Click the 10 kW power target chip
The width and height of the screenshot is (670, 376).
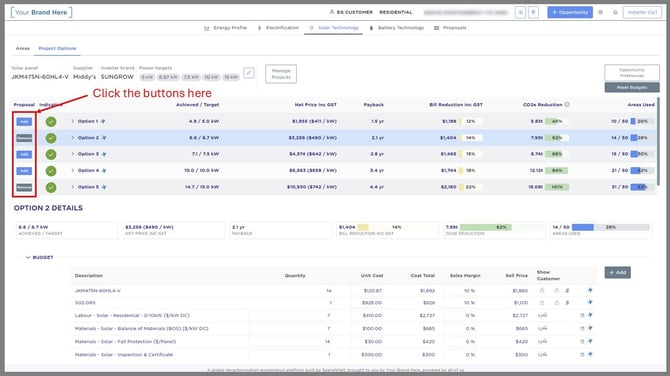coord(212,77)
